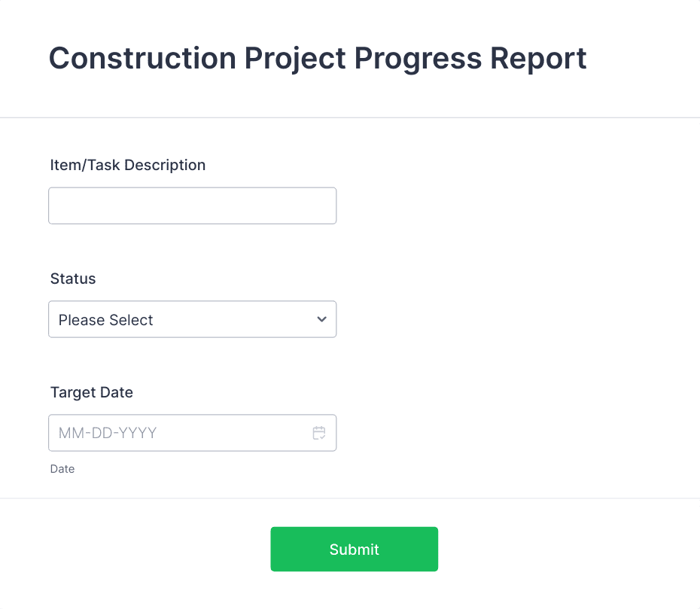Click the word 'Report' in the title
Screen dimensions: 700x609
coord(538,59)
